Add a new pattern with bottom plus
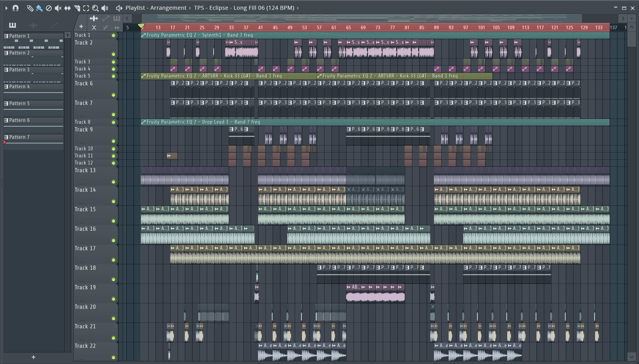Screen dimensions: 639x364 pyautogui.click(x=34, y=357)
